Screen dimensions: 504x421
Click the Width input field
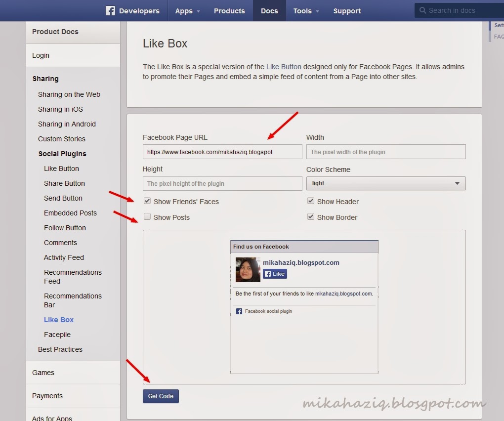(x=386, y=152)
